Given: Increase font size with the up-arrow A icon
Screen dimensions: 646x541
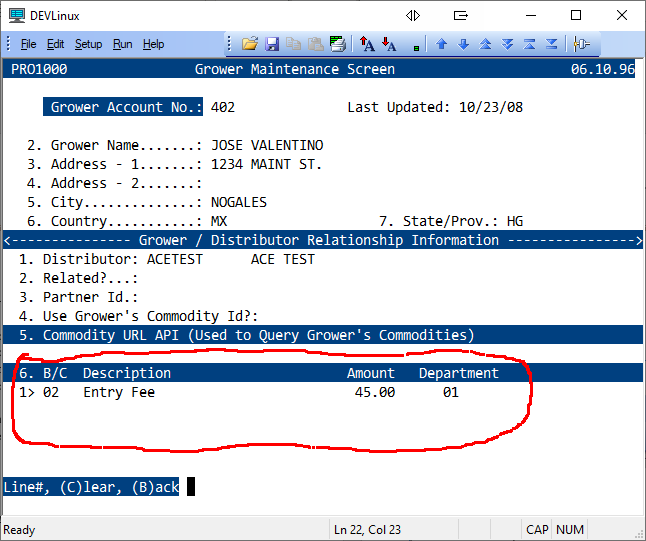Looking at the screenshot, I should point(368,44).
